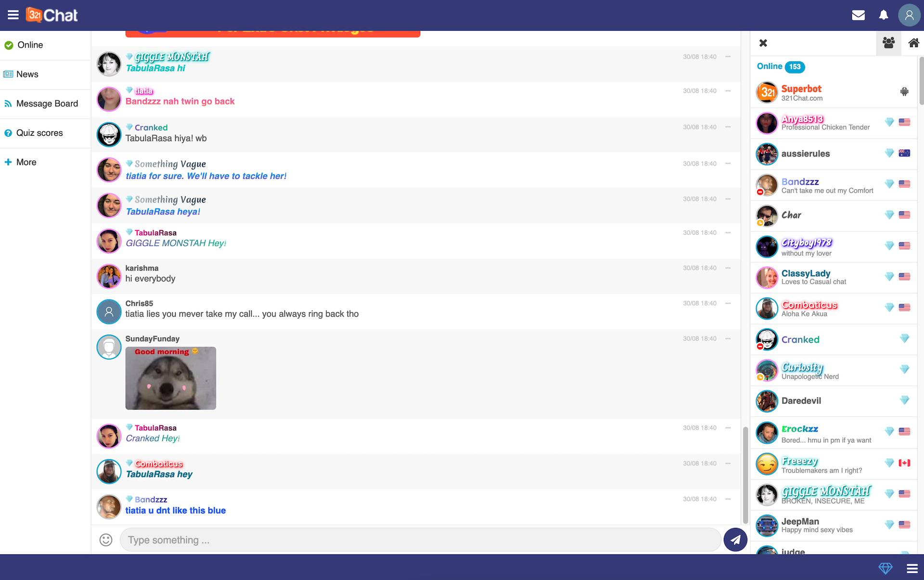The width and height of the screenshot is (924, 580).
Task: Toggle the users group list icon
Action: (x=888, y=43)
